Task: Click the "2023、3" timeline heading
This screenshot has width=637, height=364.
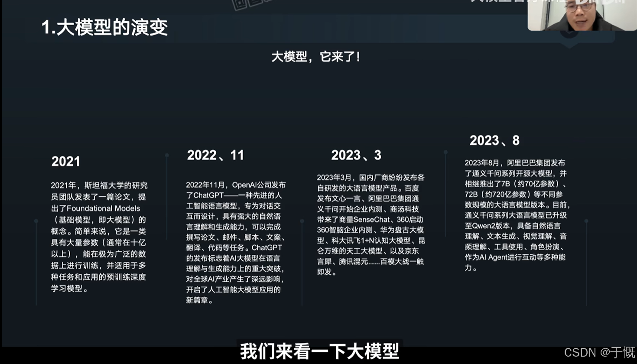Action: [x=356, y=155]
